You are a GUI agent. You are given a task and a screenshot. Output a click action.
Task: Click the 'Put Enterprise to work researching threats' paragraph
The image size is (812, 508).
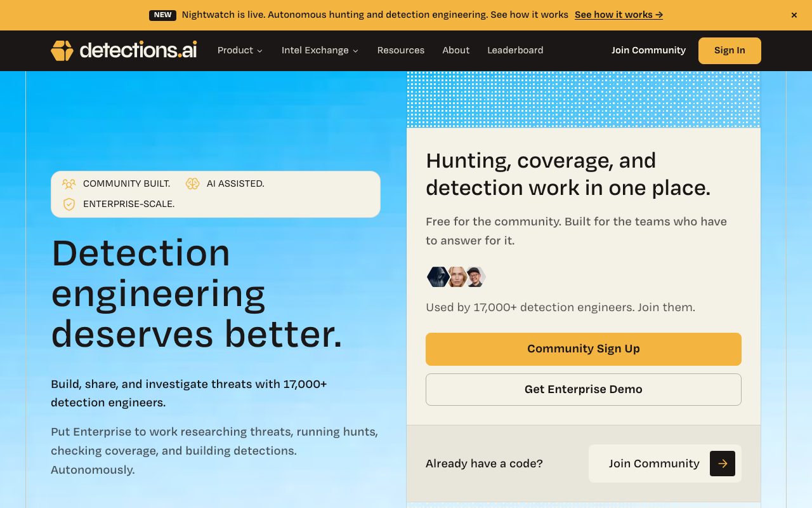point(214,451)
